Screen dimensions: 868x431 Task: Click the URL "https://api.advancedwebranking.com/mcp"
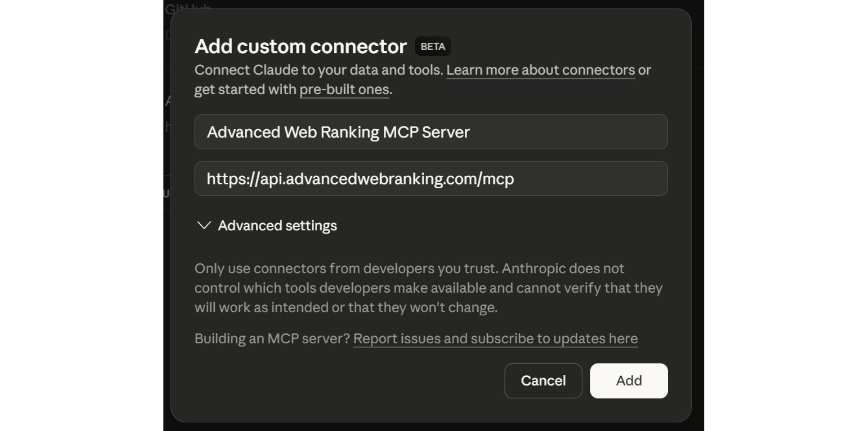pos(360,178)
